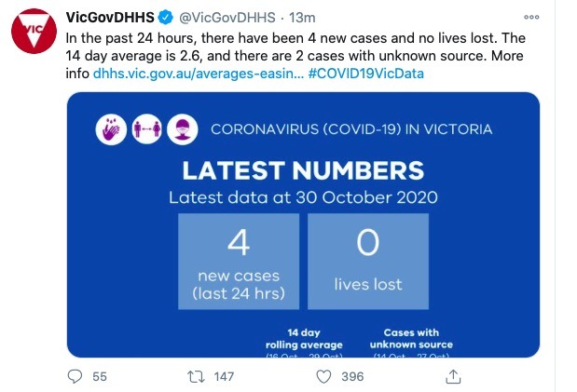577x392 pixels.
Task: Share the tweet via upload icon
Action: tap(453, 376)
